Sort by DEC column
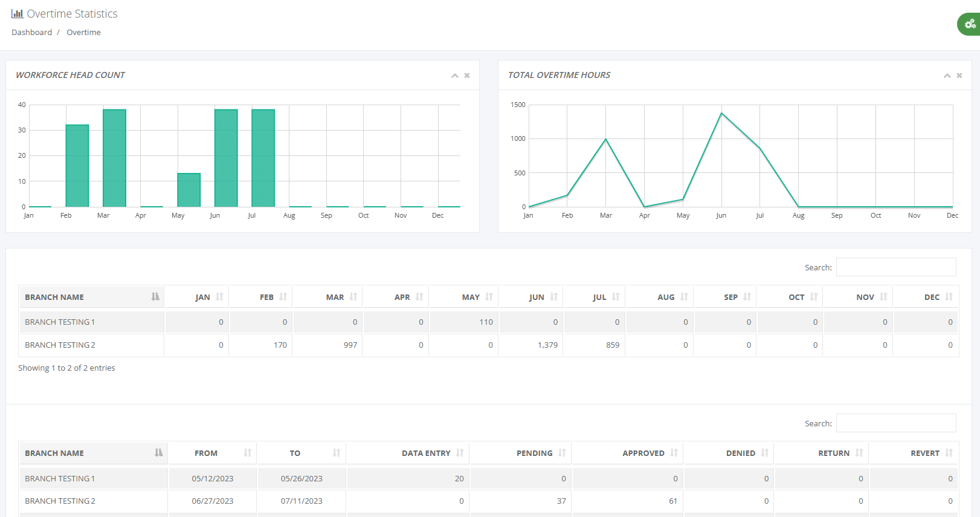 926,297
